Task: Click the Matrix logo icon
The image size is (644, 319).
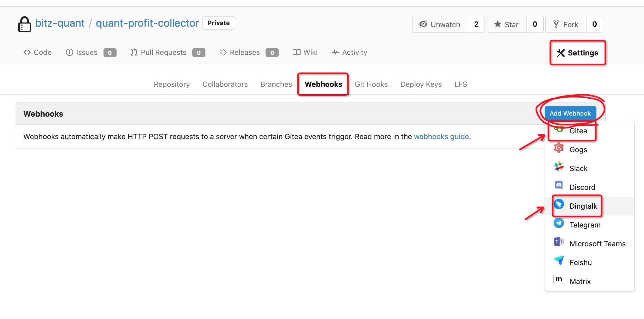Action: coord(559,279)
